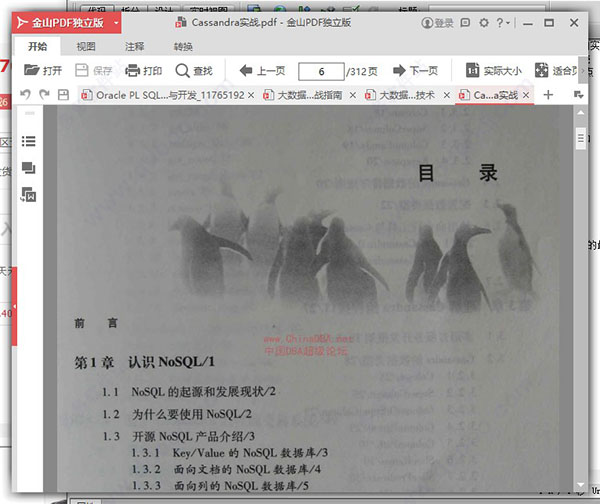Expand the toolbar overflow chevron
600x504 pixels.
coord(583,70)
